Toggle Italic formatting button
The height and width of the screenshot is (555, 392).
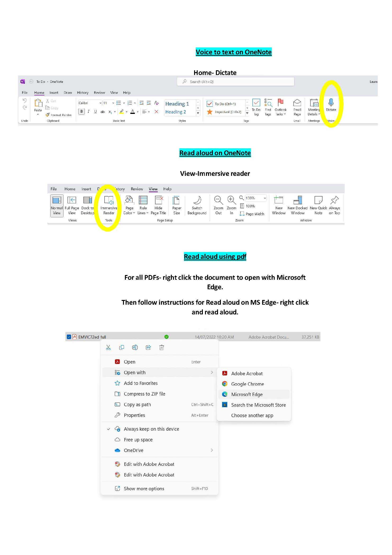tap(89, 112)
